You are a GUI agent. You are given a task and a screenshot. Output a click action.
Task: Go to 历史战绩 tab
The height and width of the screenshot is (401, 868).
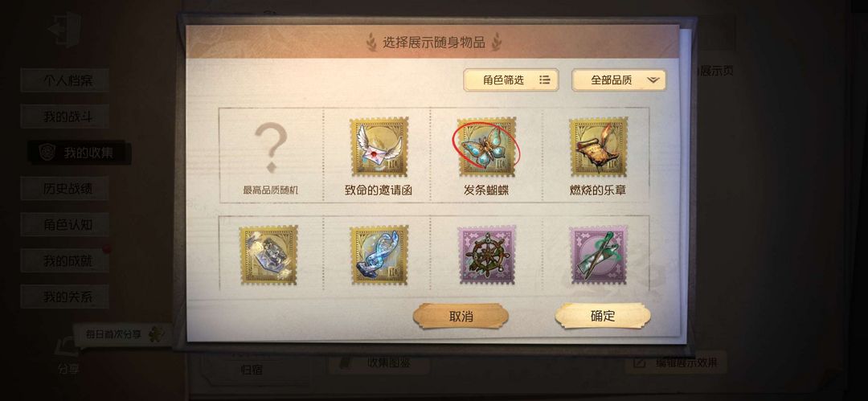pyautogui.click(x=65, y=188)
